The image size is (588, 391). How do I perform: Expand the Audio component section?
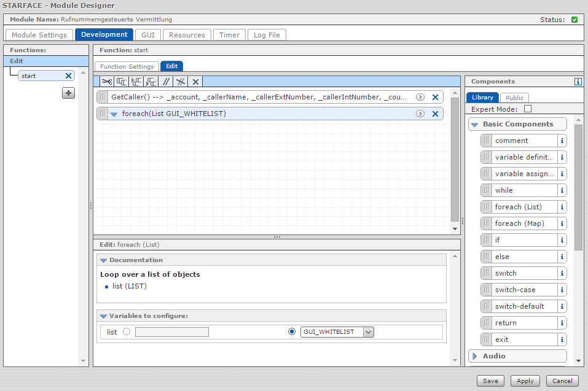point(475,356)
